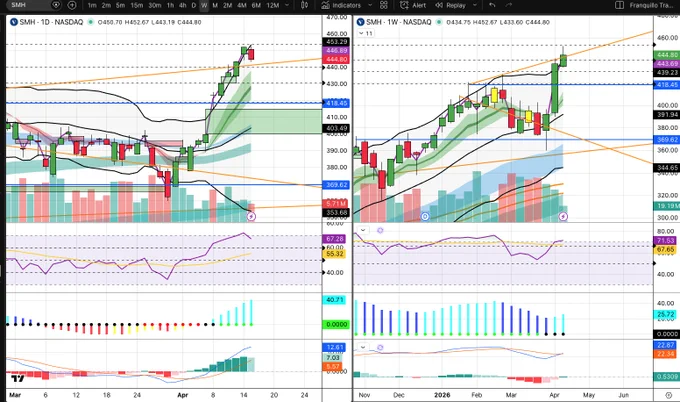Screen dimensions: 680x402
Task: Click the redo arrow
Action: click(508, 5)
